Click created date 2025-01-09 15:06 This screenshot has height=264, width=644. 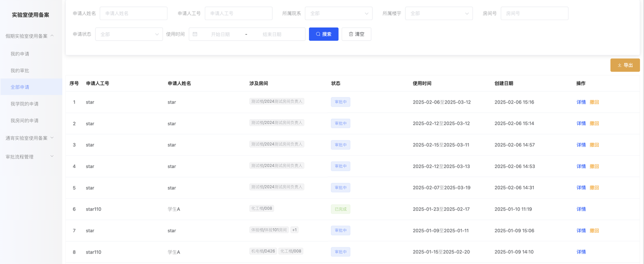pyautogui.click(x=514, y=231)
